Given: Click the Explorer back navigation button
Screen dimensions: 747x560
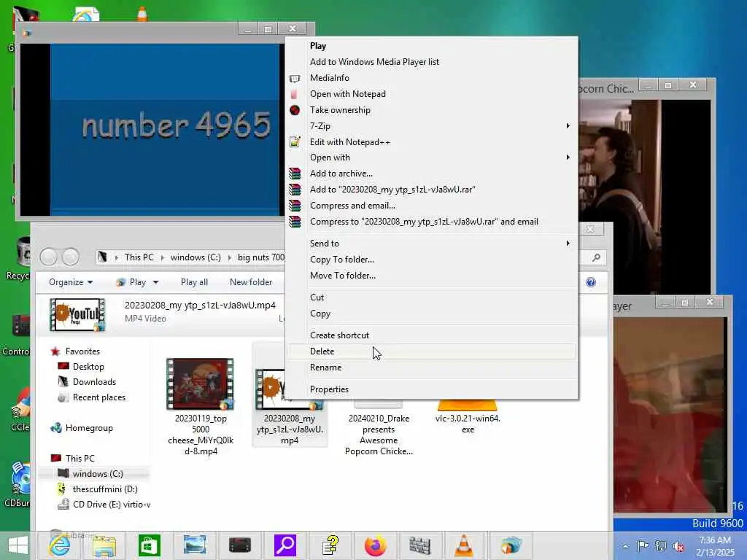Looking at the screenshot, I should (48, 257).
